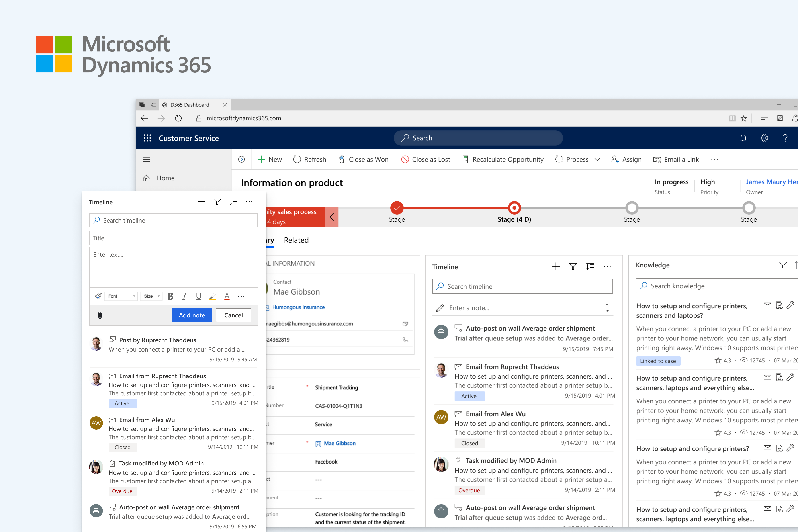798x532 pixels.
Task: Click the sort icon in main Timeline
Action: [590, 267]
